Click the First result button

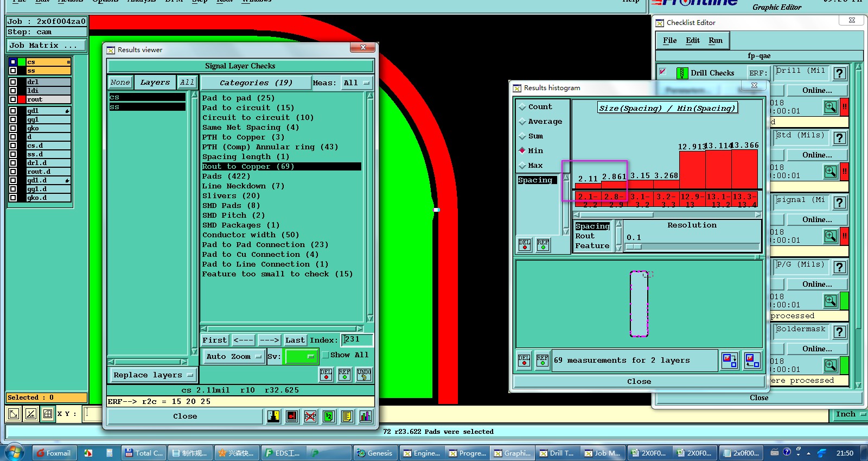pos(215,340)
